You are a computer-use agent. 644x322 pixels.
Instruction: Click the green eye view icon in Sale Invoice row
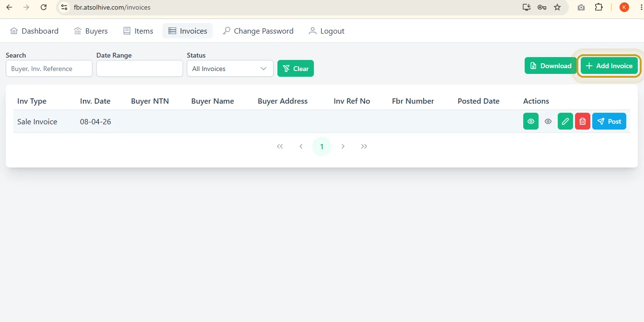coord(531,121)
